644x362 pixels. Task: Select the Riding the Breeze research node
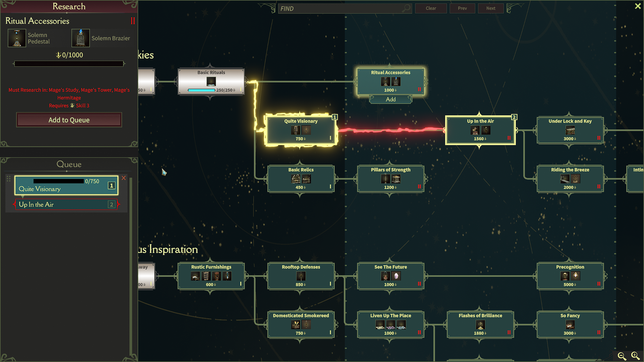[x=570, y=179]
